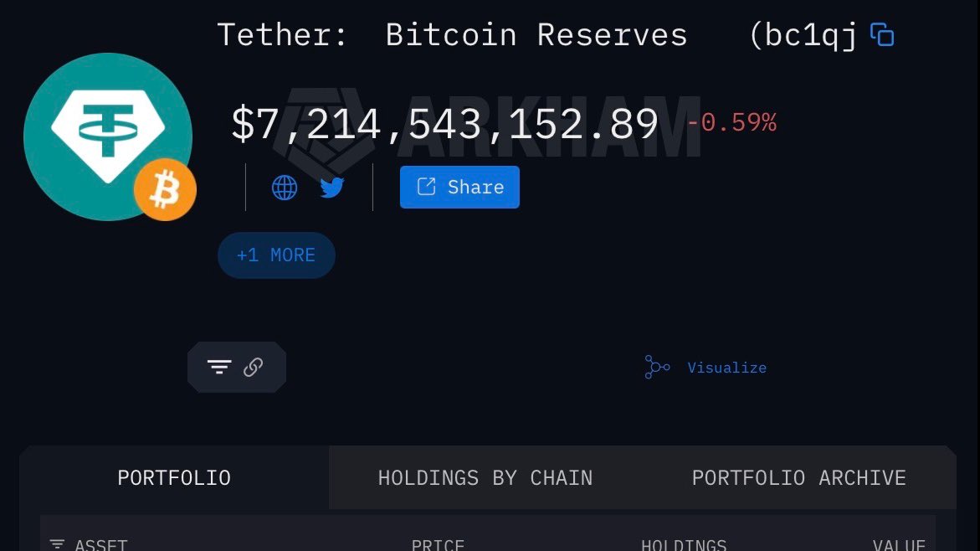980x551 pixels.
Task: Open the Visualize link
Action: coord(726,368)
